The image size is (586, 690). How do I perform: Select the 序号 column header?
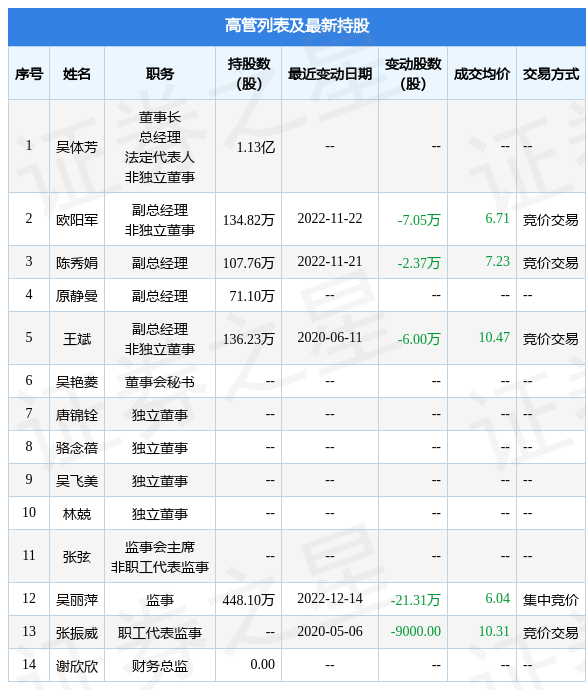click(29, 73)
